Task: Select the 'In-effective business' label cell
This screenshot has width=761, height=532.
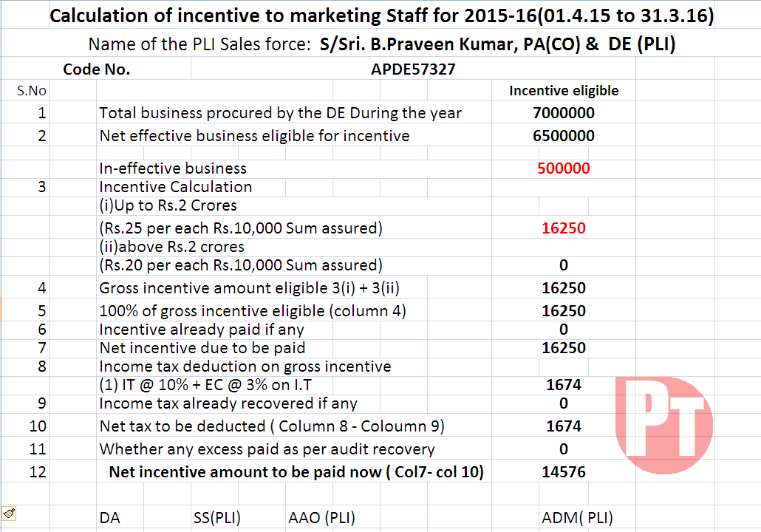Action: 173,168
